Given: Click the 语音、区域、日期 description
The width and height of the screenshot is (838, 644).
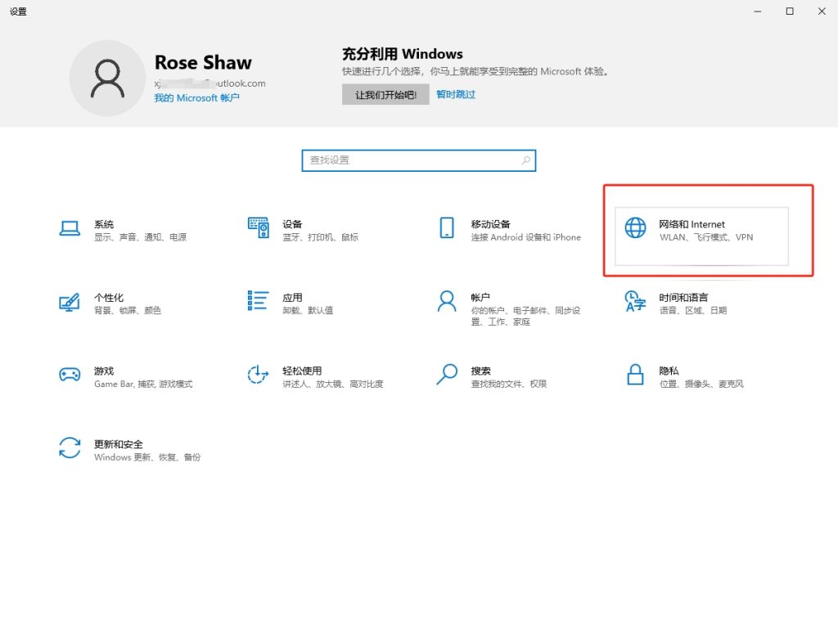Looking at the screenshot, I should (x=692, y=310).
